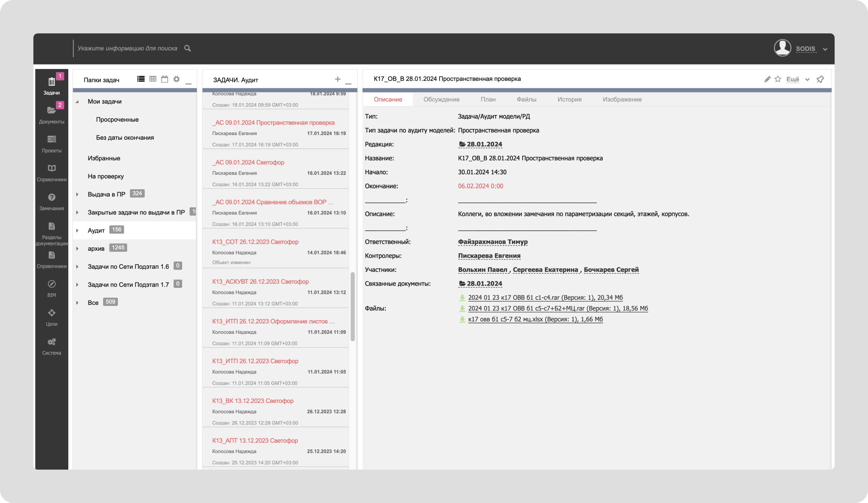Expand the Все folder
This screenshot has width=868, height=503.
click(x=77, y=303)
